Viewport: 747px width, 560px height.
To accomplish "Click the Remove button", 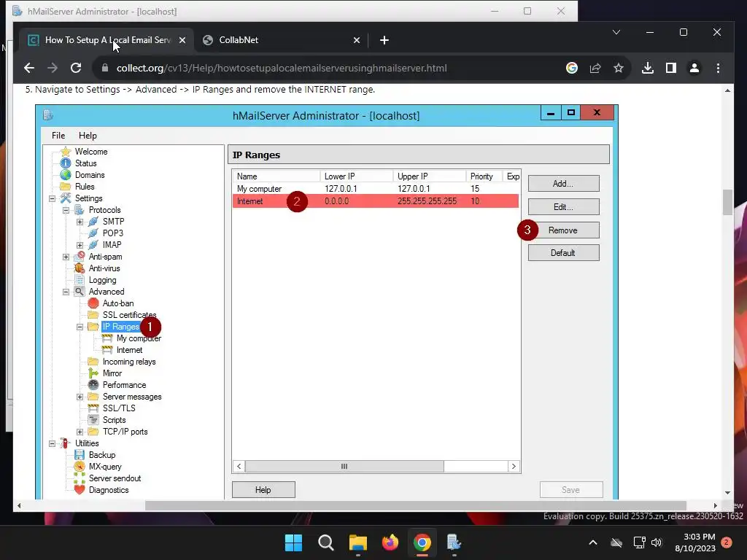I will (564, 230).
